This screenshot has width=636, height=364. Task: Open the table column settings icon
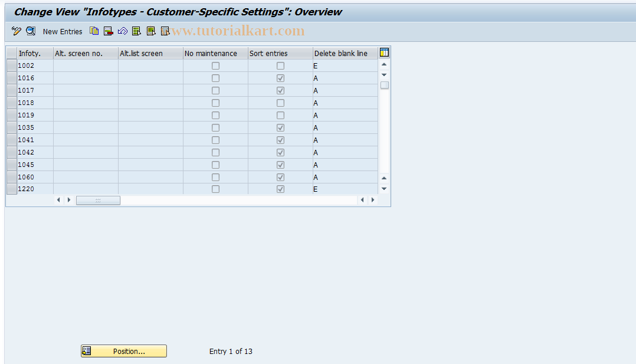tap(384, 53)
